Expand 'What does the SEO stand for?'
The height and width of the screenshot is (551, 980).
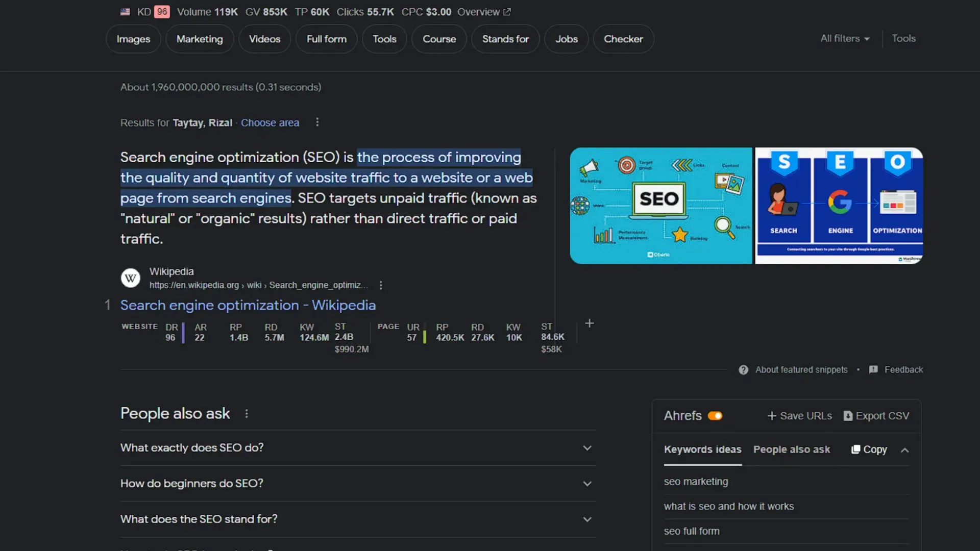tap(358, 519)
